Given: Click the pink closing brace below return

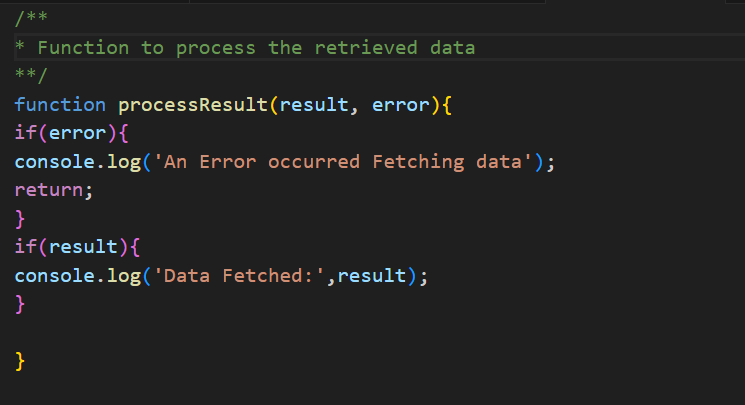Looking at the screenshot, I should coord(20,218).
